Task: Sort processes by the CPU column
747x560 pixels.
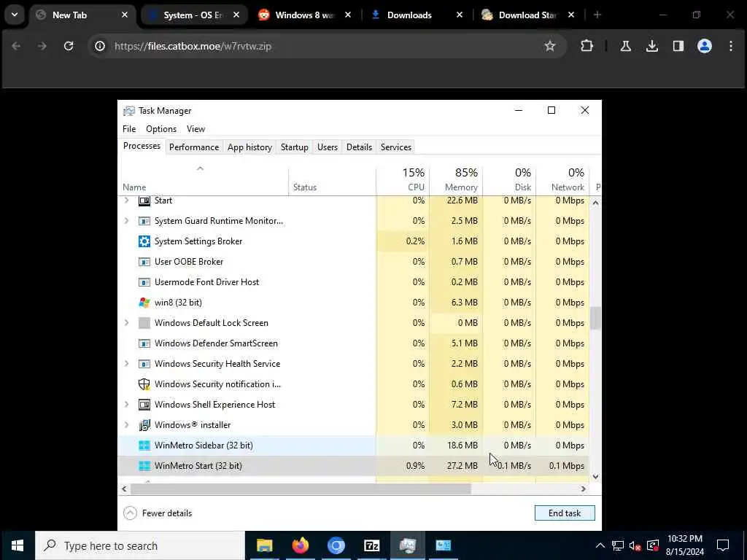Action: click(403, 179)
